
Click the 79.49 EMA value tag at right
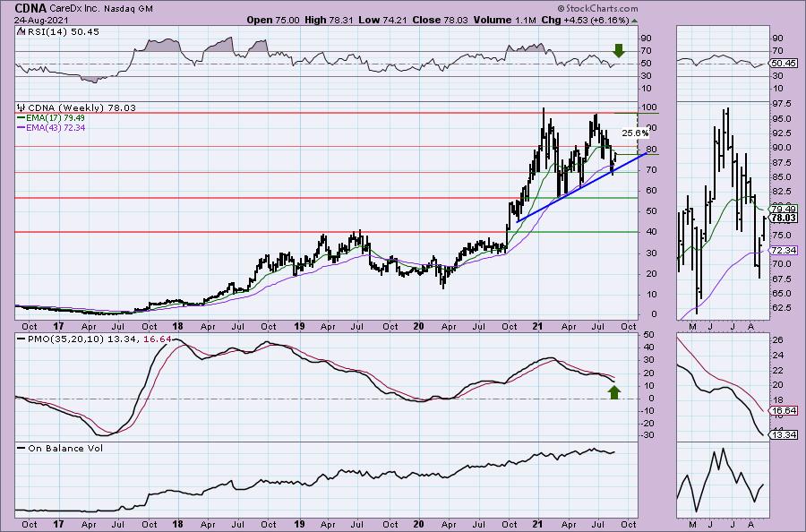pyautogui.click(x=785, y=209)
